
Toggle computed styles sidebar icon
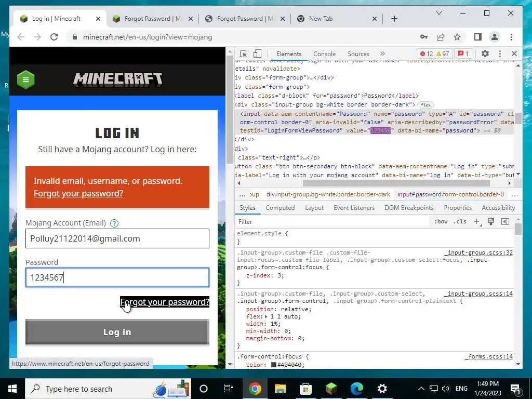pos(505,221)
